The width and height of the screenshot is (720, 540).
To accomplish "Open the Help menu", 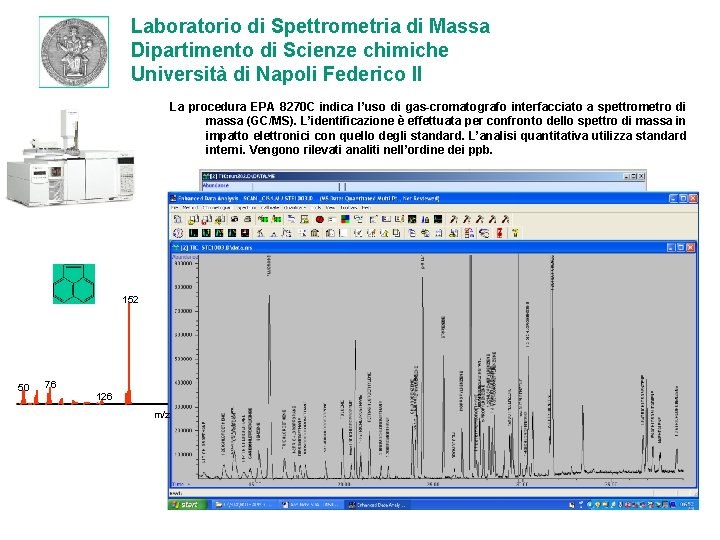I will (366, 208).
